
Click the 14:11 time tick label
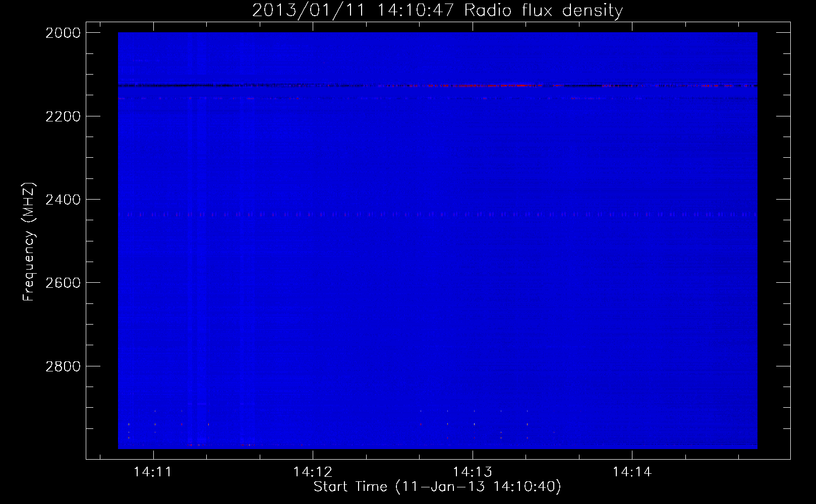tap(153, 472)
